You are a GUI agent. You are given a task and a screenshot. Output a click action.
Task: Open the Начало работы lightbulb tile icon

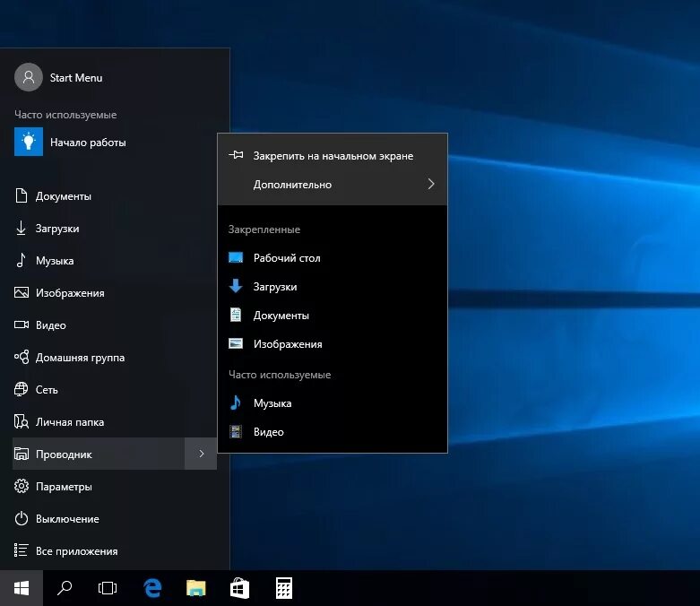[29, 142]
